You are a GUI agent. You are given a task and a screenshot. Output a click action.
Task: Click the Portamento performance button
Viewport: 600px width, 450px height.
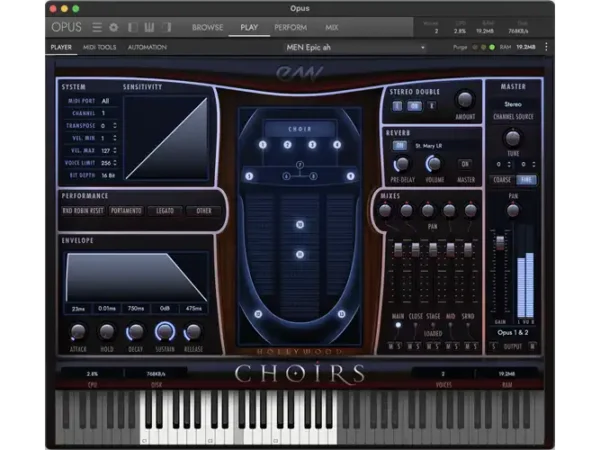[x=126, y=211]
